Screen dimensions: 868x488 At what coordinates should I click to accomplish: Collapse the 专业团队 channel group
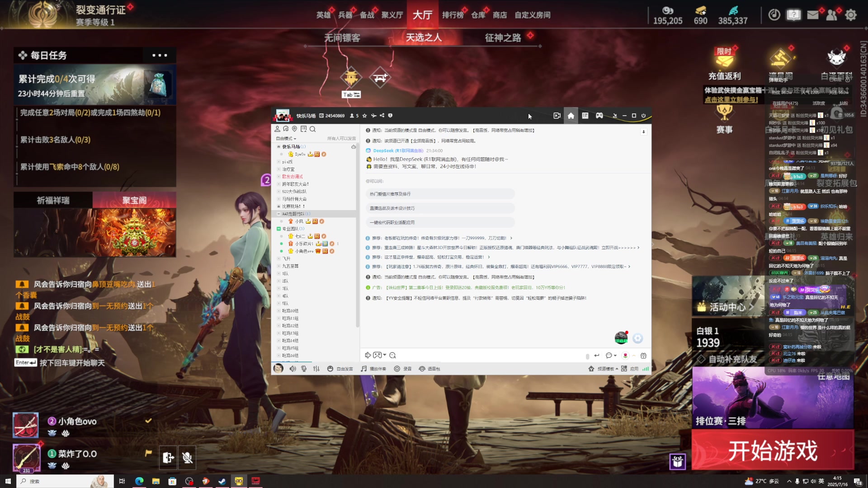tap(279, 229)
